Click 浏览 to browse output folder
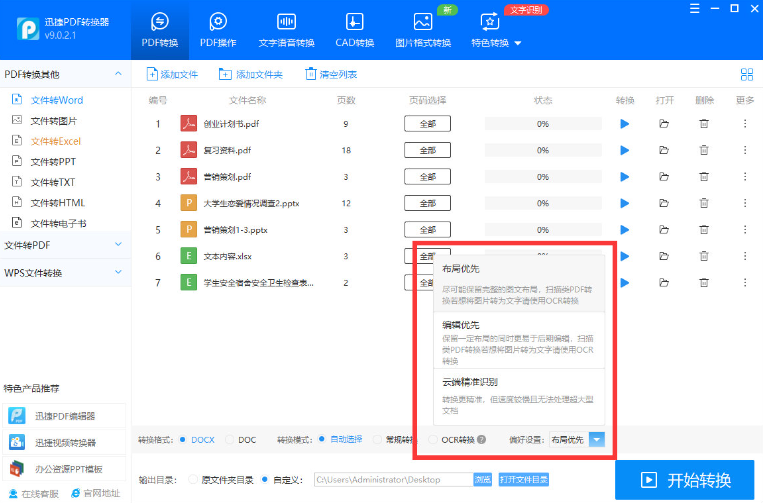 click(x=482, y=480)
